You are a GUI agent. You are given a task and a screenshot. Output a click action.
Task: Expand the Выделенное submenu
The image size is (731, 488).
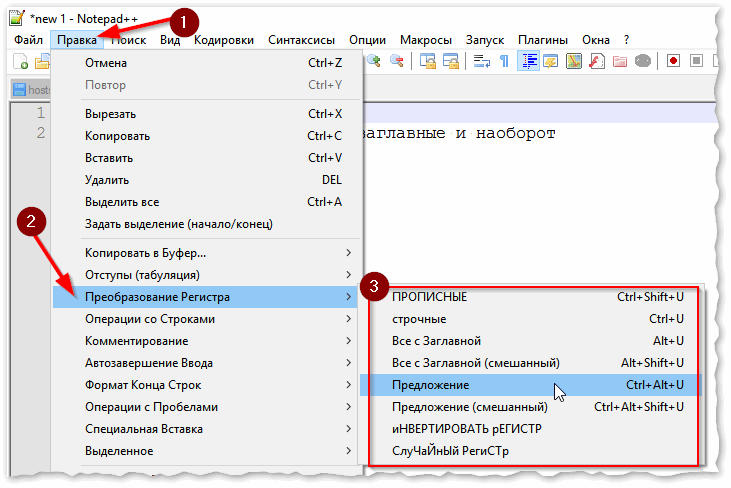click(x=207, y=451)
